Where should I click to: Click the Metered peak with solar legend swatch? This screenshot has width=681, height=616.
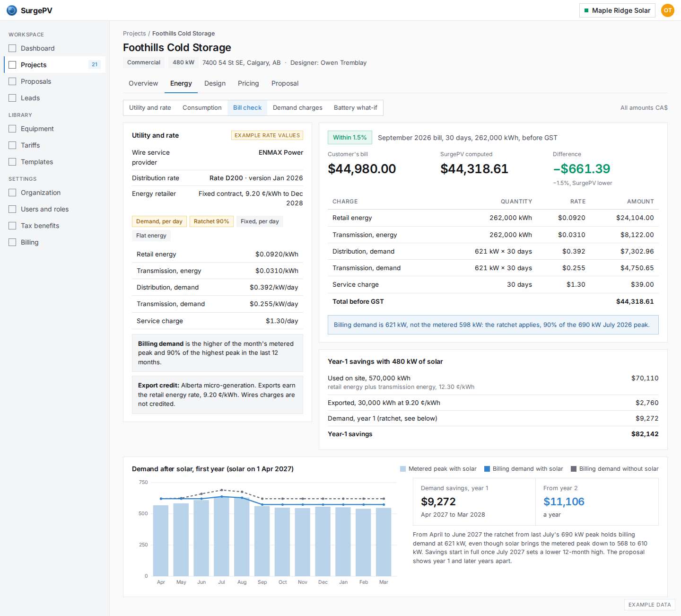(x=403, y=469)
